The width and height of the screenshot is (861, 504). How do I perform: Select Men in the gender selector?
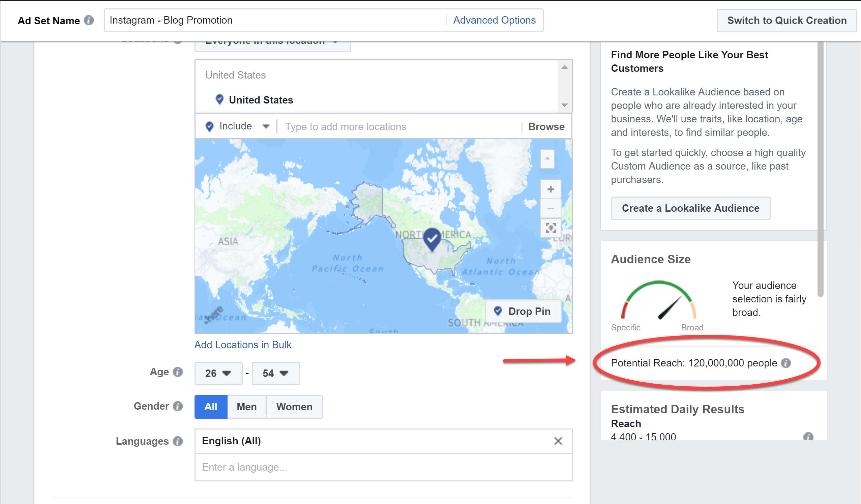[x=247, y=407]
